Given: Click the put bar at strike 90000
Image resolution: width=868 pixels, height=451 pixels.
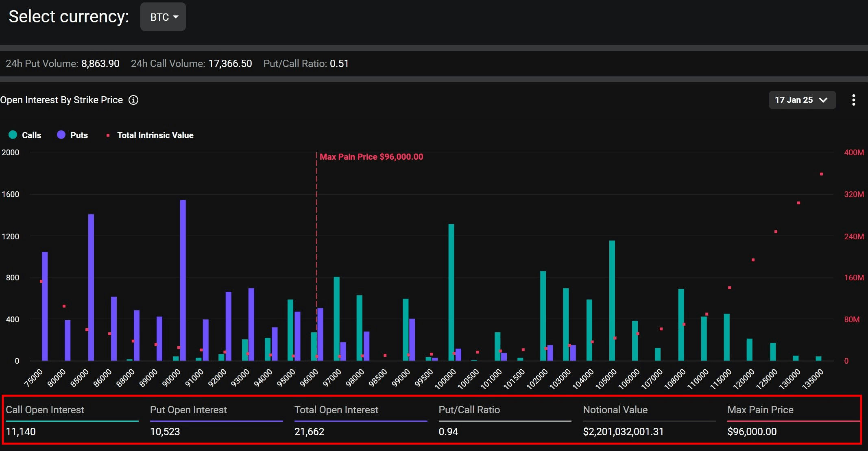Looking at the screenshot, I should [x=183, y=280].
